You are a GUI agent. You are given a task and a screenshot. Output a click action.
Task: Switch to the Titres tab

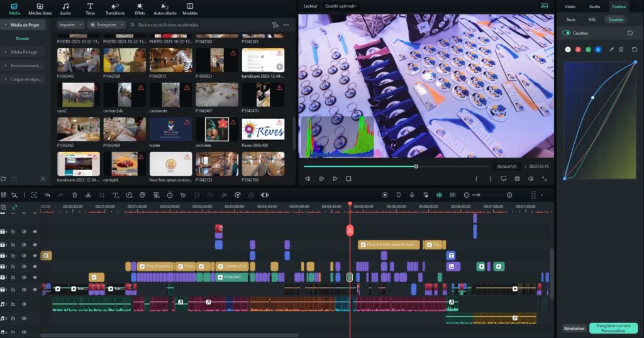pos(90,9)
